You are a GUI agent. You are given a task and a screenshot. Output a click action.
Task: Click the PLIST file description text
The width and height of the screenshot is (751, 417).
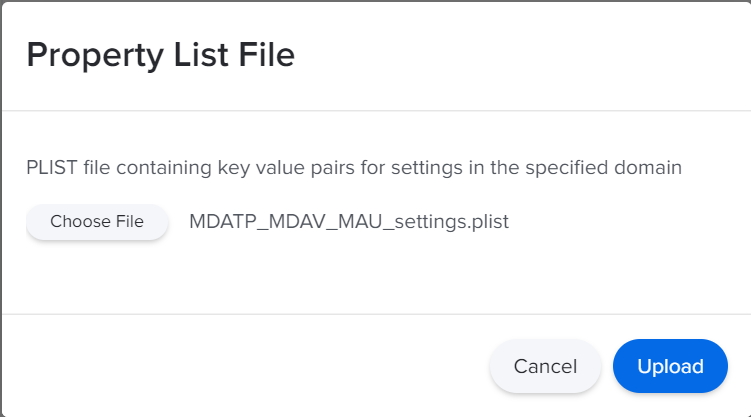tap(354, 168)
